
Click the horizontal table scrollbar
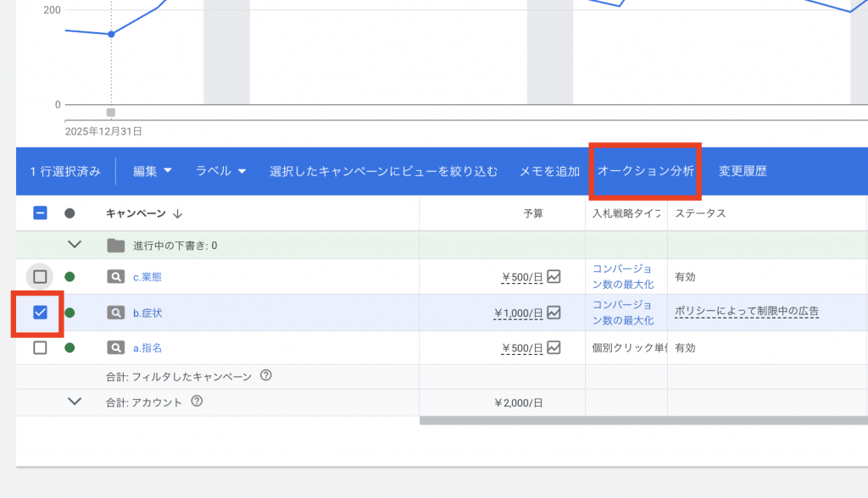point(643,420)
